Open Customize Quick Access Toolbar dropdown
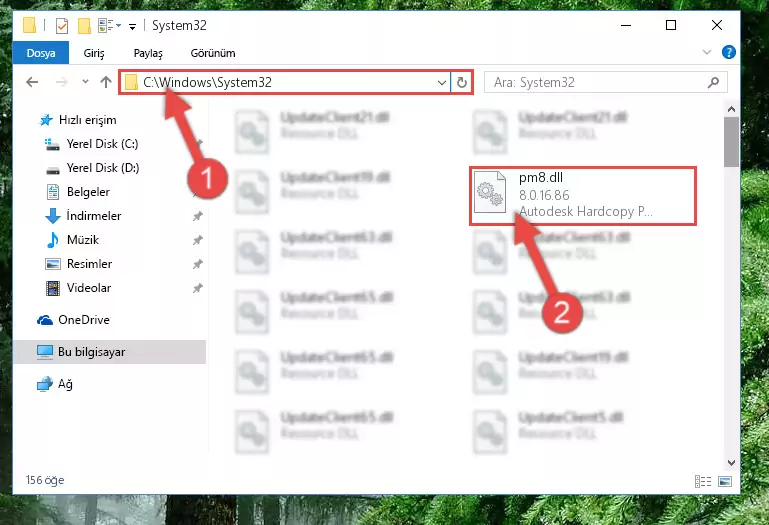 [x=132, y=26]
